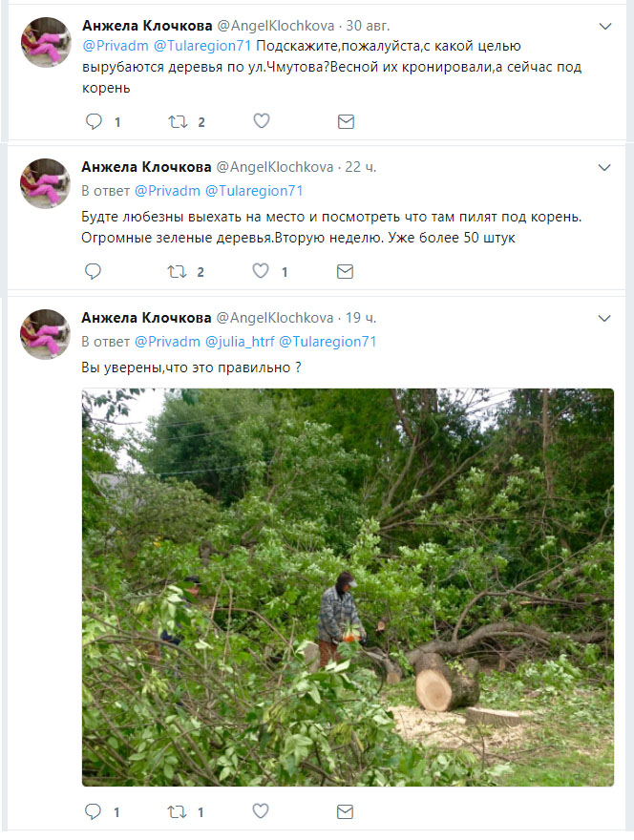Open the photo of the felled trees
The image size is (634, 840).
click(348, 586)
